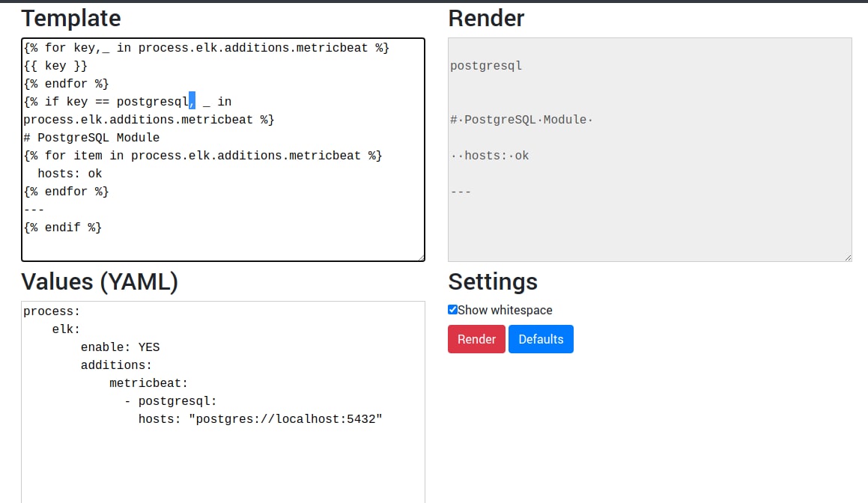
Task: Click the '{% for item in process.elk...' line
Action: 203,156
